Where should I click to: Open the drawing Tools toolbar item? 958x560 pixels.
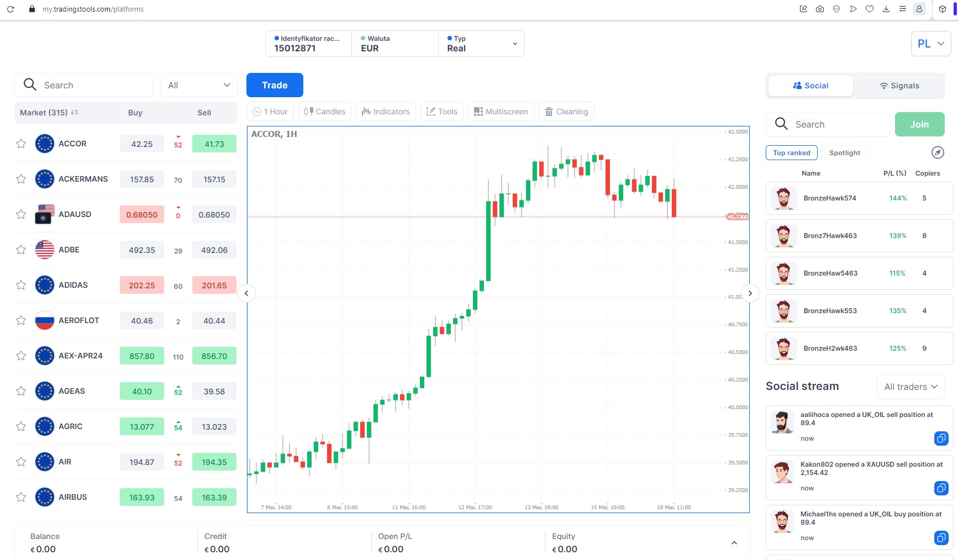[x=442, y=112]
